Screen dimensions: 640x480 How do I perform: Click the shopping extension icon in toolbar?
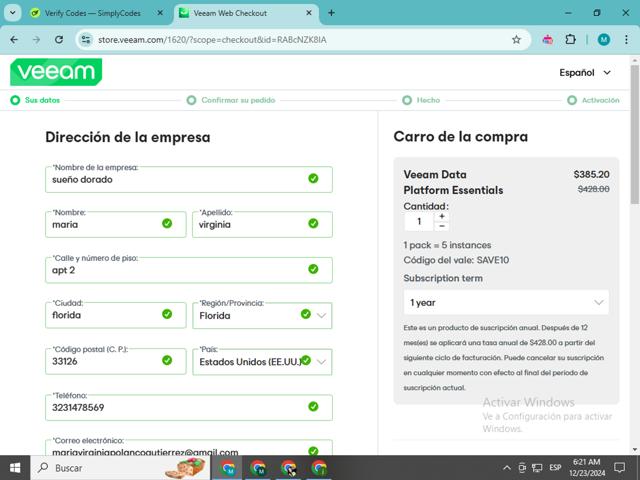pos(548,40)
